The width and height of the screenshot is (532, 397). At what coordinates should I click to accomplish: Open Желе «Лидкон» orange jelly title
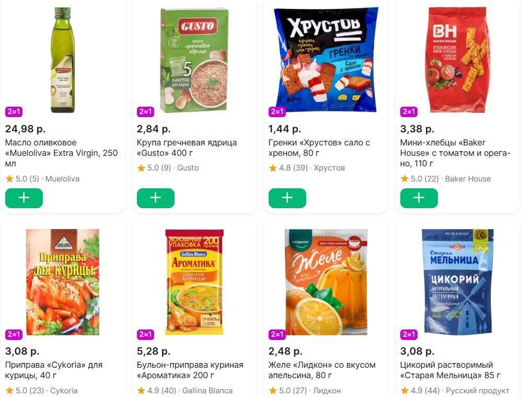click(x=321, y=370)
